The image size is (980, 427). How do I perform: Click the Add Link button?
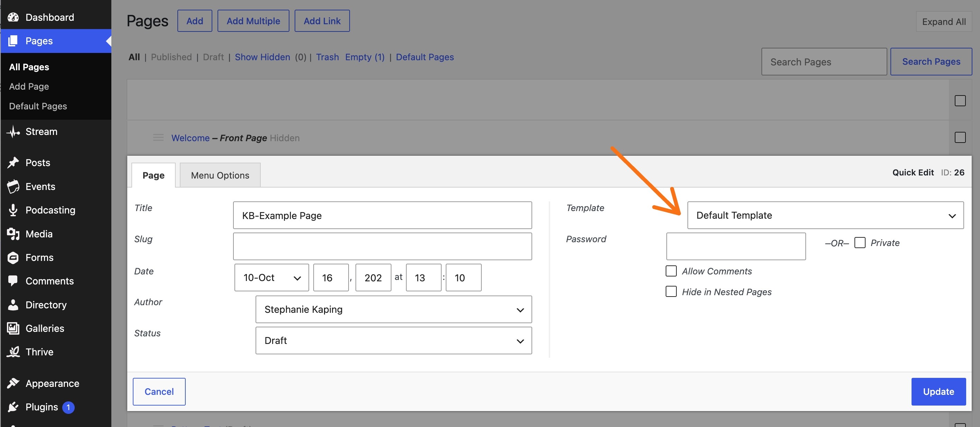[x=322, y=21]
